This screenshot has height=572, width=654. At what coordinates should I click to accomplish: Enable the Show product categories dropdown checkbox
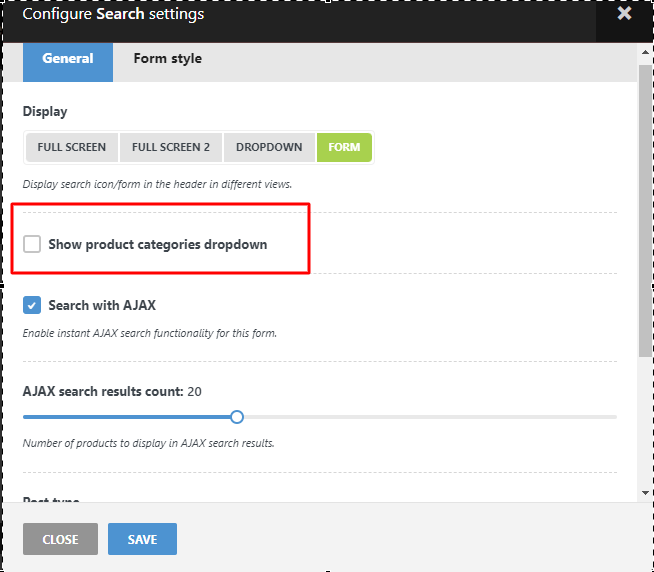[x=32, y=244]
